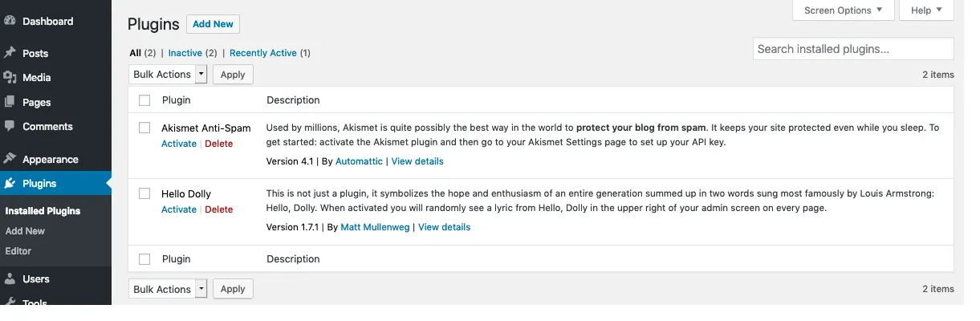Click the footer Description column label
The width and height of the screenshot is (980, 321).
click(293, 259)
